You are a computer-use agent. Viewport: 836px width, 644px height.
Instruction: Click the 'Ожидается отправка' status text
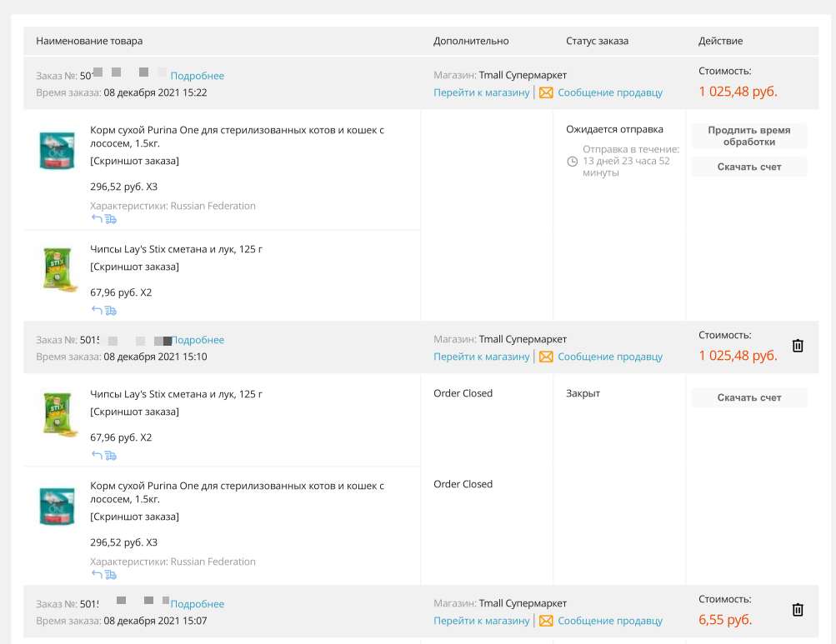(x=615, y=129)
